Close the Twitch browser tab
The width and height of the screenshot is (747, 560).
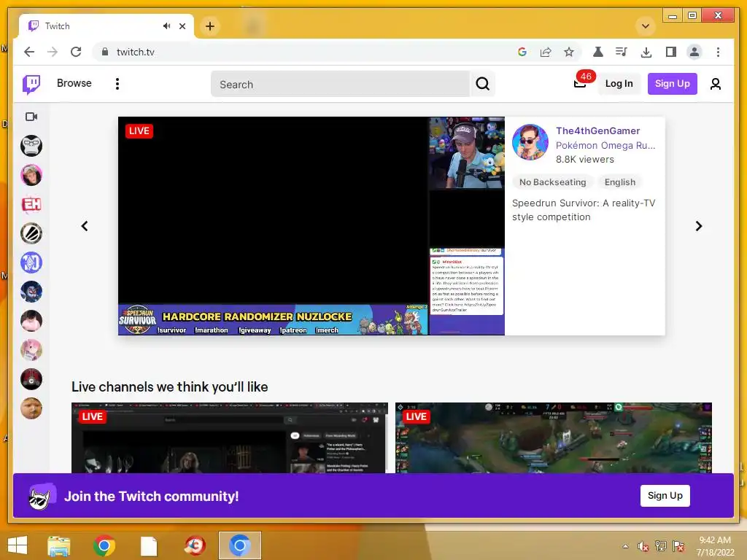click(x=182, y=26)
